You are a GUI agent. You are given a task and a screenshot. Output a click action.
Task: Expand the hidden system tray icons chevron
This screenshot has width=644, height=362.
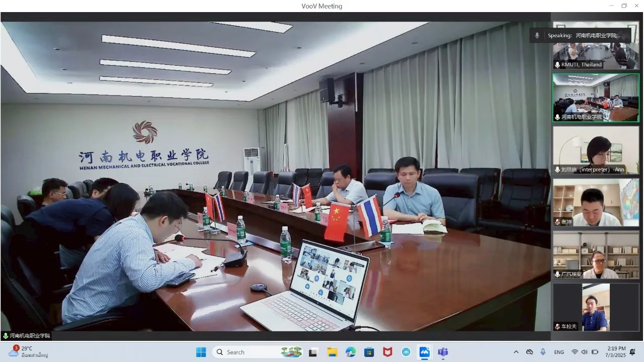click(516, 352)
